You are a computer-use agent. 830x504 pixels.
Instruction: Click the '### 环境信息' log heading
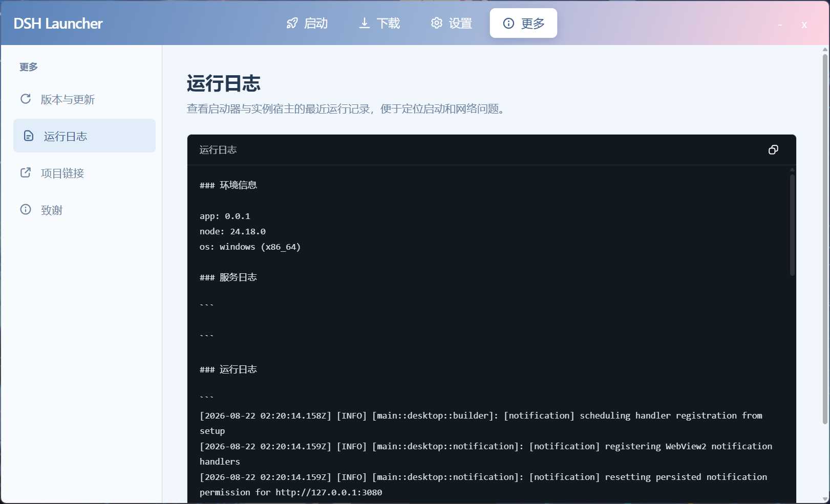pyautogui.click(x=228, y=185)
